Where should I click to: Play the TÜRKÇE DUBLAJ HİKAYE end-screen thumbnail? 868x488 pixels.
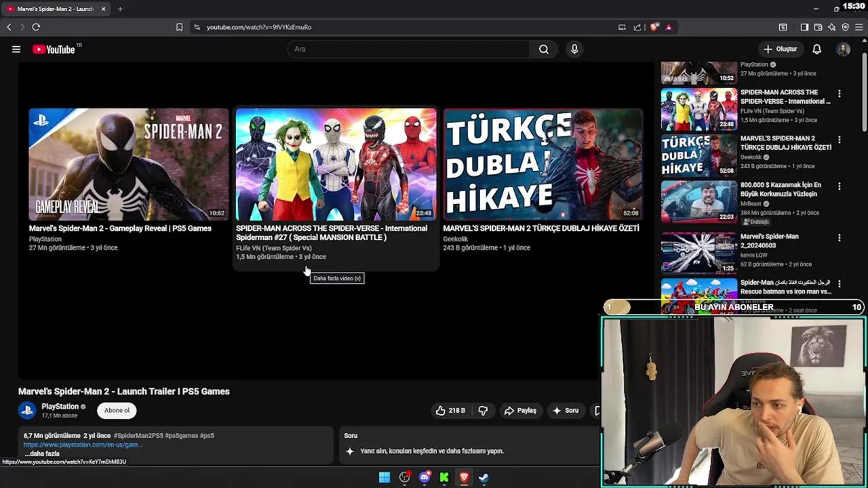(542, 164)
